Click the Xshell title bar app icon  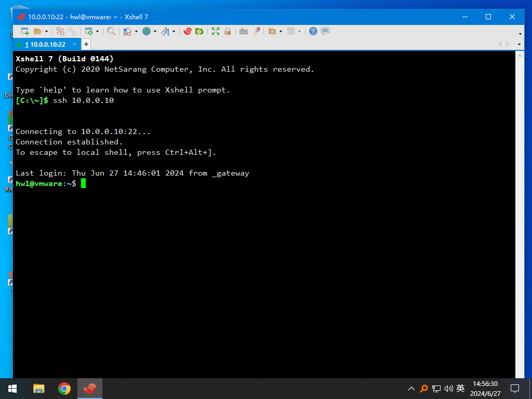pos(21,17)
